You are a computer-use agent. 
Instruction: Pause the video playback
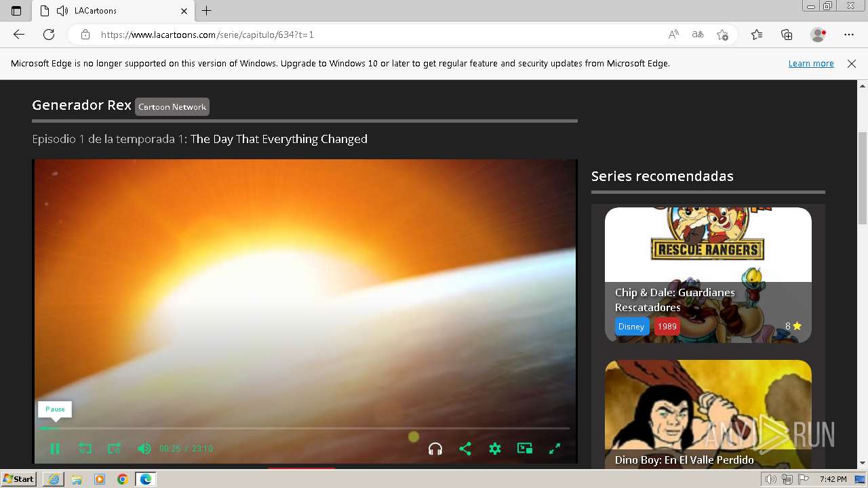(x=55, y=449)
